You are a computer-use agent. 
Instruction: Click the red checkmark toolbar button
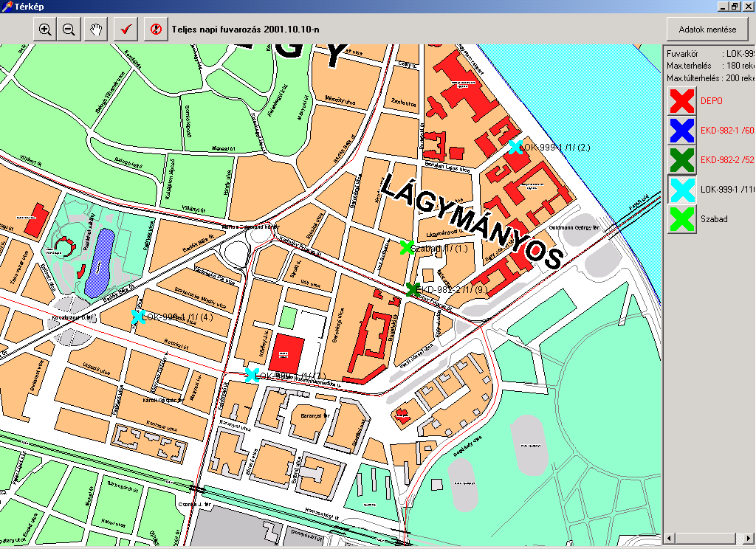point(126,30)
